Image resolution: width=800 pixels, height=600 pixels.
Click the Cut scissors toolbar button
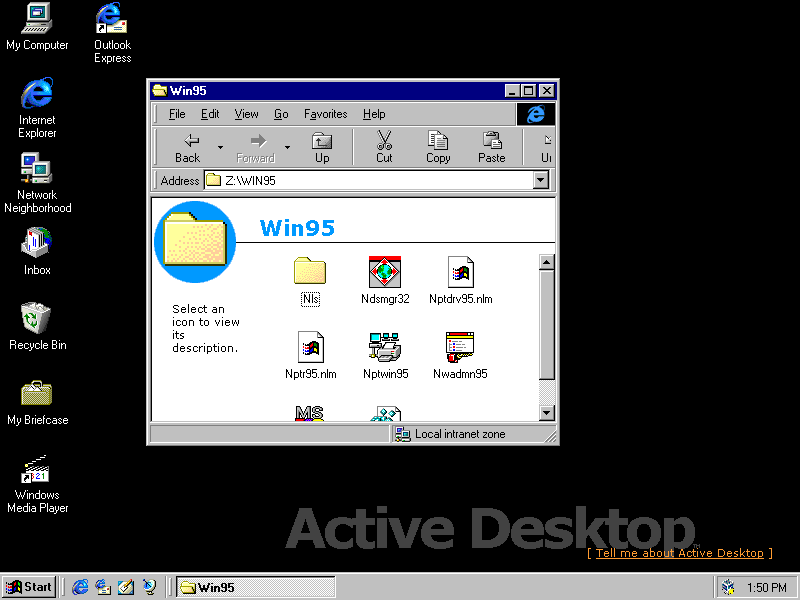[384, 147]
